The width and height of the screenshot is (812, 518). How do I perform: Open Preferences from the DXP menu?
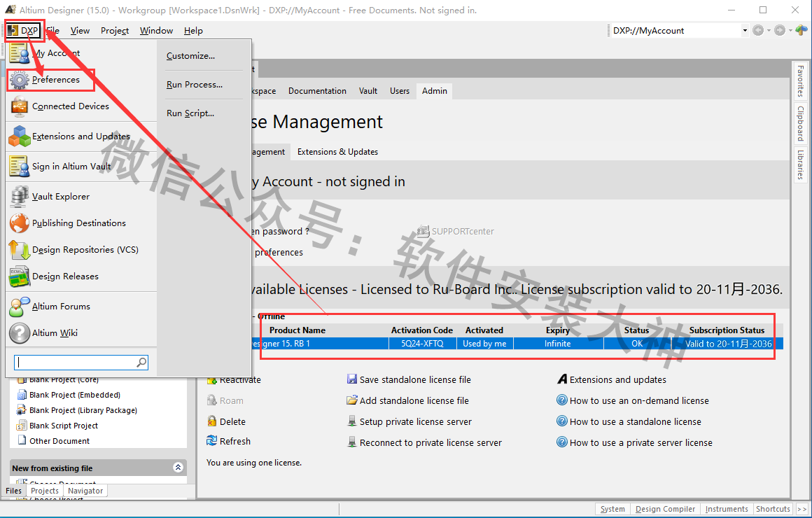pos(55,80)
